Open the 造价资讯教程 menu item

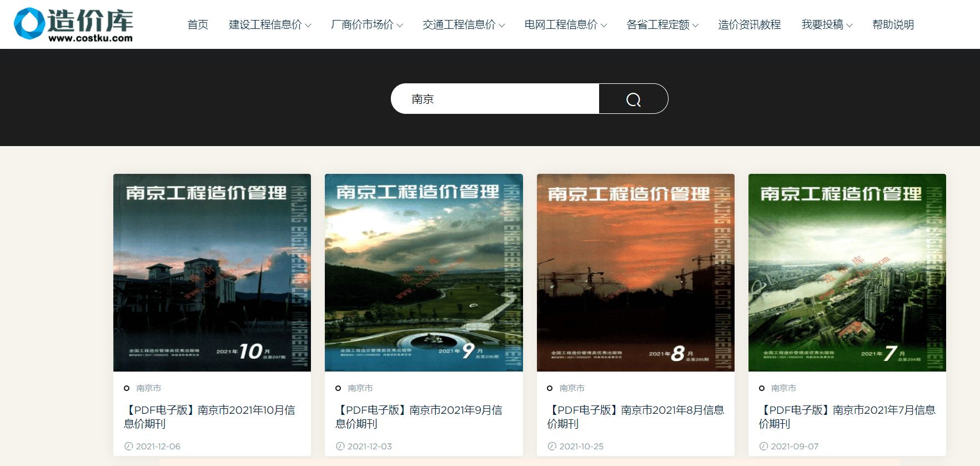tap(750, 24)
